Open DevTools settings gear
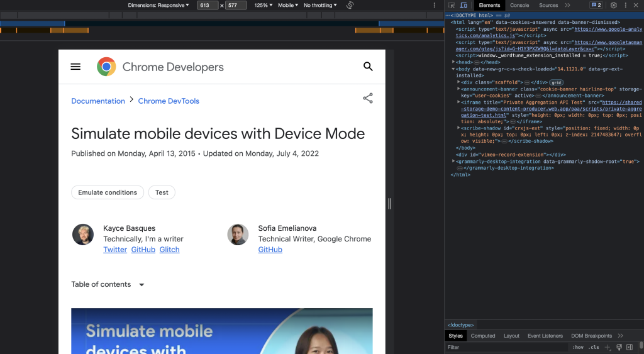Viewport: 644px width, 354px height. point(614,5)
